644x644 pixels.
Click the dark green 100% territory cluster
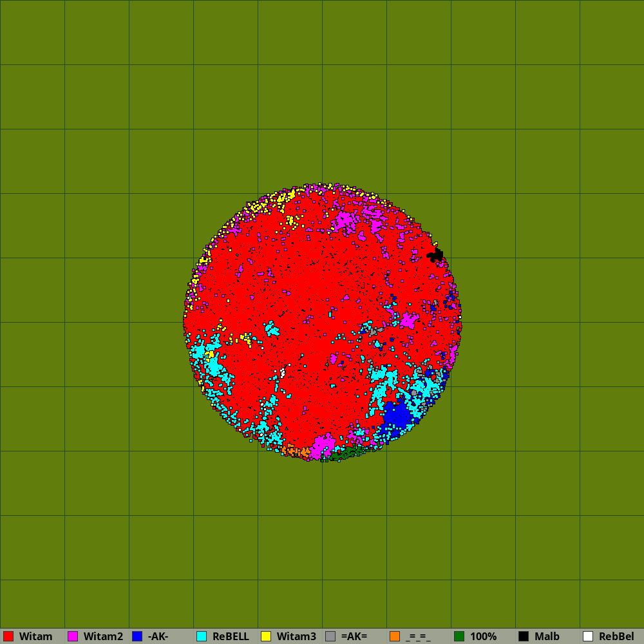[x=347, y=453]
